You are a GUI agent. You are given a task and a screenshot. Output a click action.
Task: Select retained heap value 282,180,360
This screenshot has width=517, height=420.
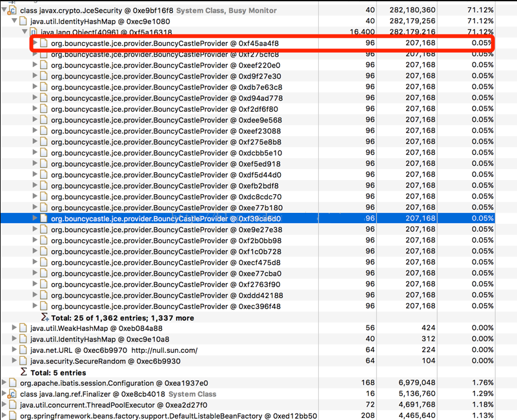412,10
